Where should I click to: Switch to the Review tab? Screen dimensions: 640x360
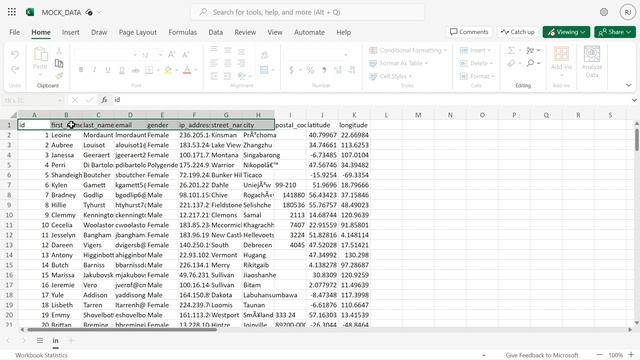click(245, 32)
